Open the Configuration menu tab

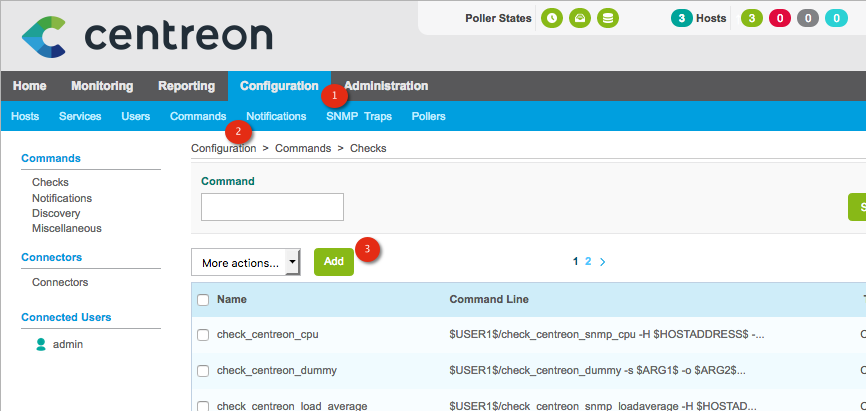tap(279, 86)
